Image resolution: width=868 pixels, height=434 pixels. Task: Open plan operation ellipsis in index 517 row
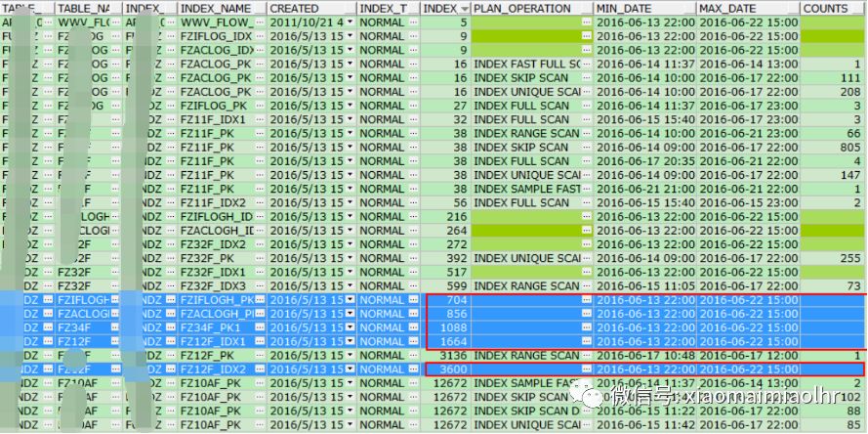(x=587, y=272)
